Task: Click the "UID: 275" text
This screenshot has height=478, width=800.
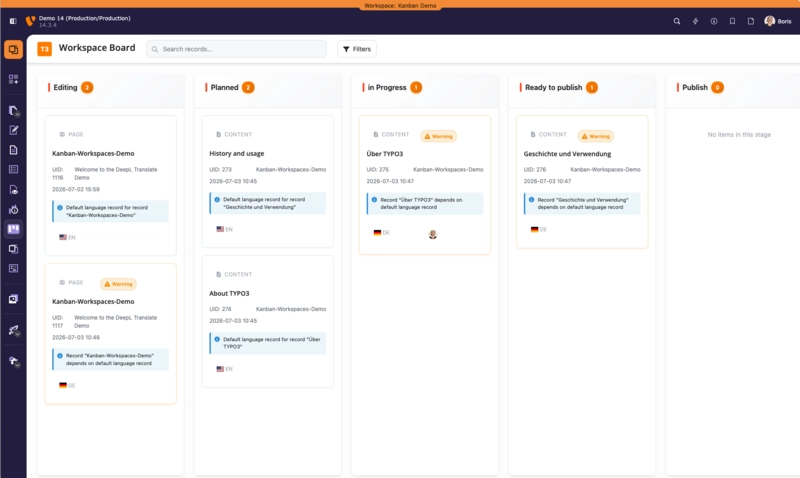Action: (x=377, y=169)
